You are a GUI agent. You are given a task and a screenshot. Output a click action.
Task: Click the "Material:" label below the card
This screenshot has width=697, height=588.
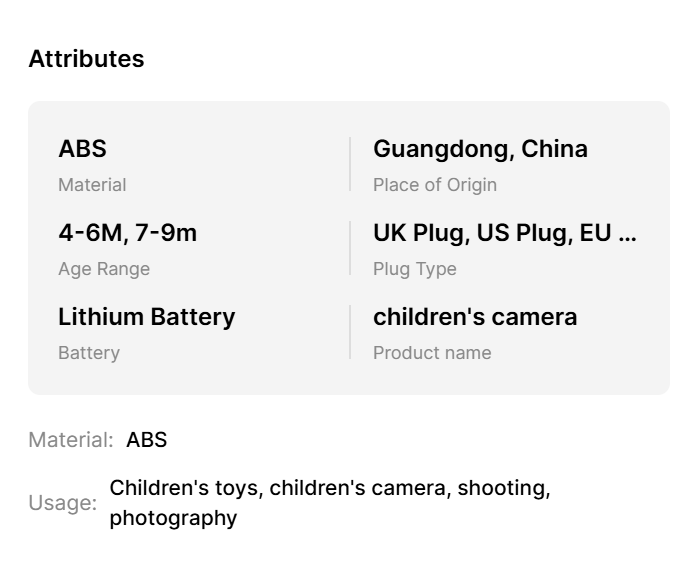(x=70, y=440)
